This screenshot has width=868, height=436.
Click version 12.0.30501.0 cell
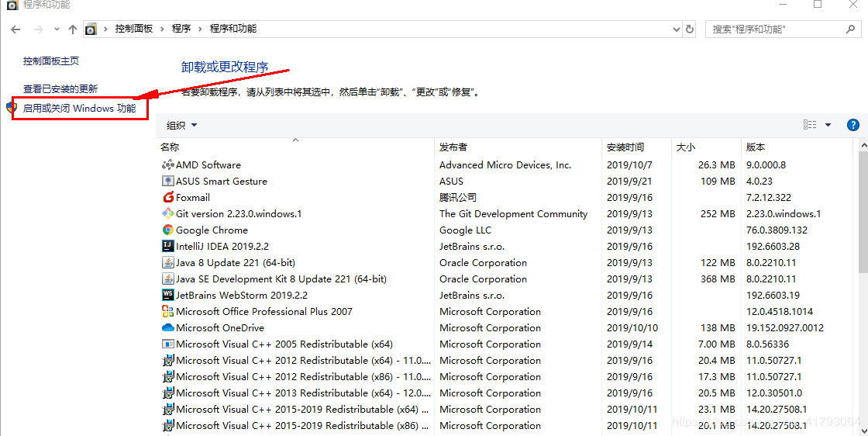(x=774, y=393)
